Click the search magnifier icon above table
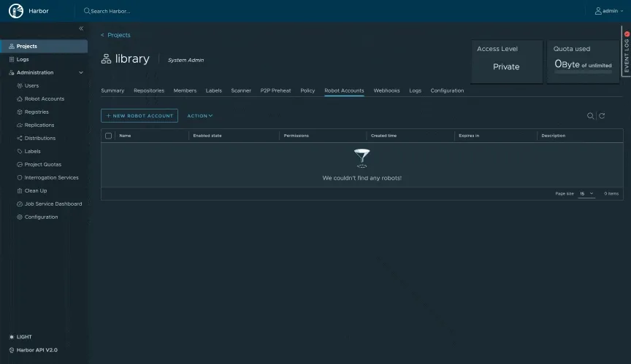631x364 pixels. tap(590, 116)
